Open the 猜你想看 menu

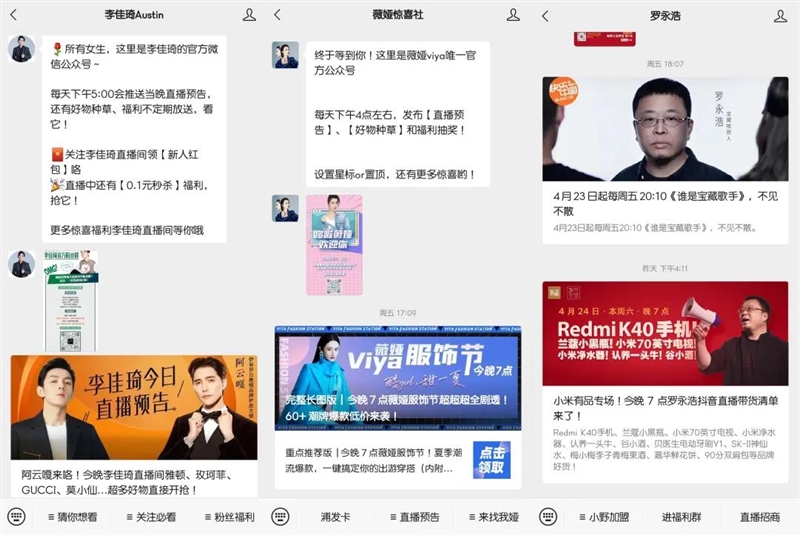(x=72, y=517)
